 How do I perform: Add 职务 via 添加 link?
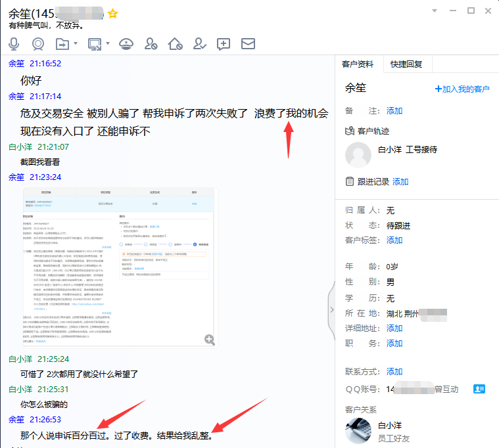pyautogui.click(x=394, y=344)
